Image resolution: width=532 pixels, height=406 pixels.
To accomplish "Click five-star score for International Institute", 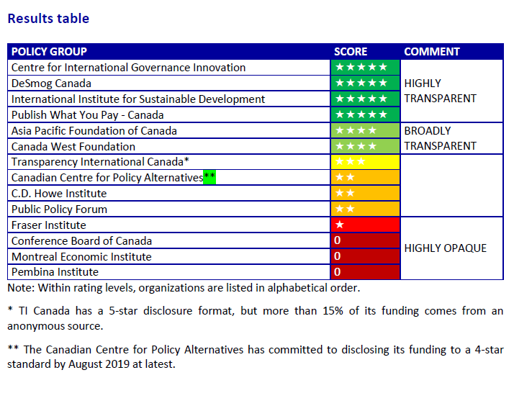I will click(x=366, y=99).
